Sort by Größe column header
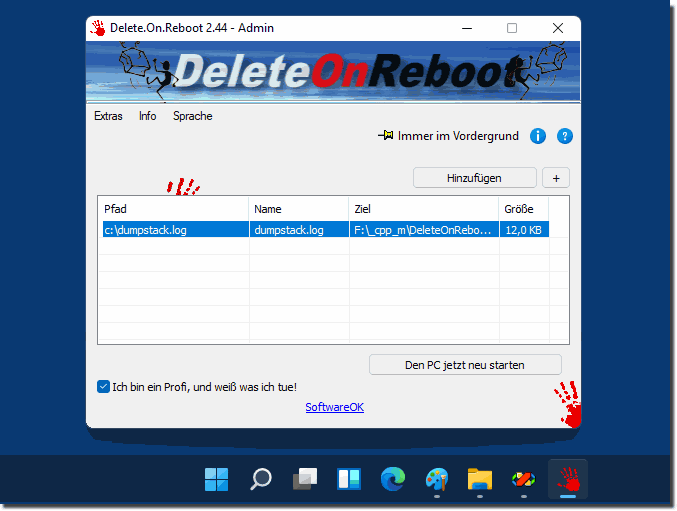 tap(524, 209)
